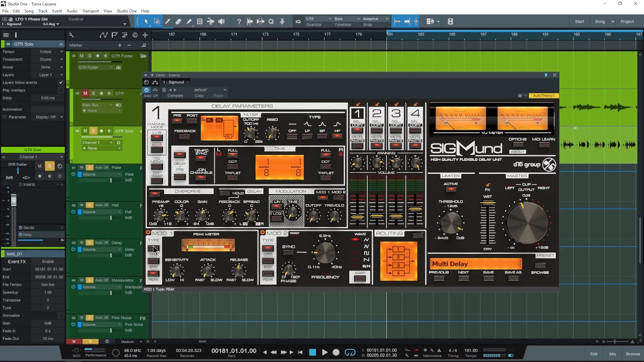
Task: Open track list wrench options
Action: (x=71, y=35)
